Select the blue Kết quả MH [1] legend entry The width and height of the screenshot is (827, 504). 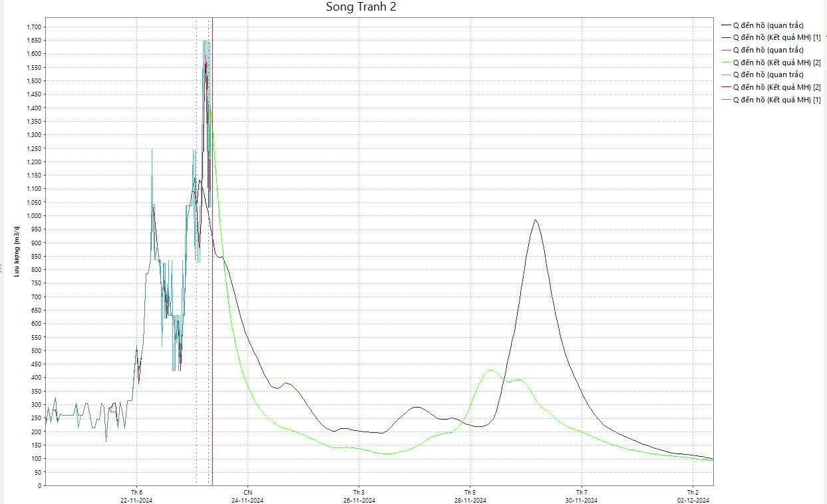(x=776, y=38)
